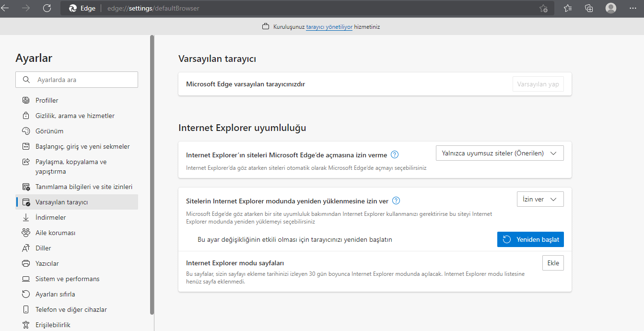
Task: Open the İzin ver dropdown
Action: pyautogui.click(x=540, y=199)
